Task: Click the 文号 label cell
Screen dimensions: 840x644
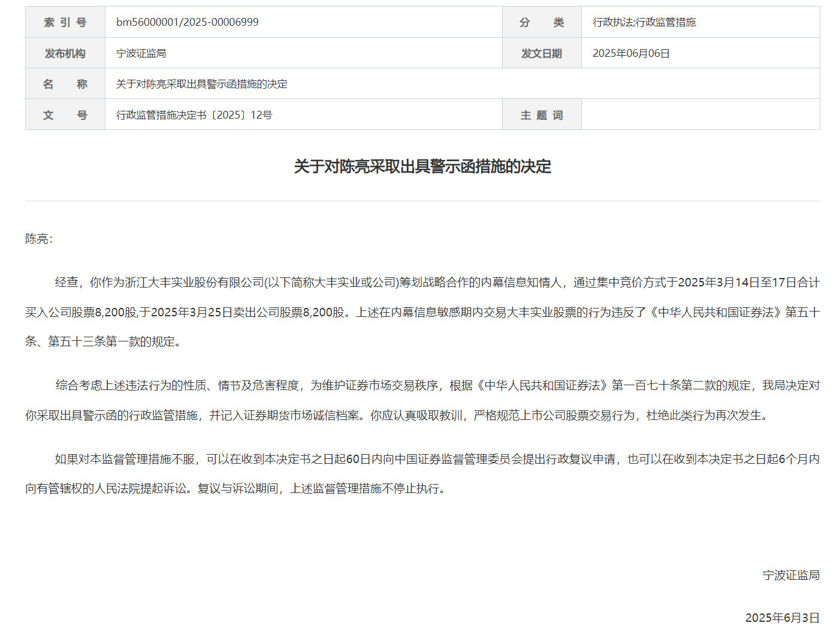Action: (x=65, y=114)
